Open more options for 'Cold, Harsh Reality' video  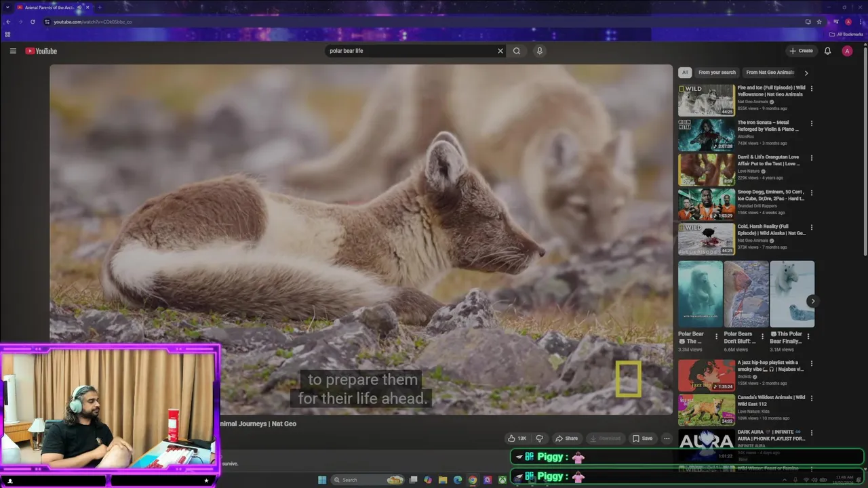(811, 227)
